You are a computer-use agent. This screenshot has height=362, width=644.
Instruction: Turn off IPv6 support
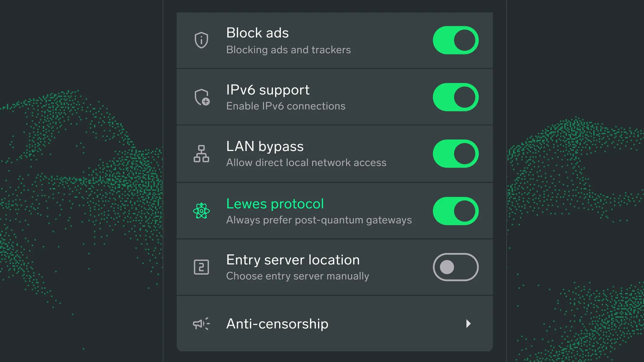(x=455, y=97)
